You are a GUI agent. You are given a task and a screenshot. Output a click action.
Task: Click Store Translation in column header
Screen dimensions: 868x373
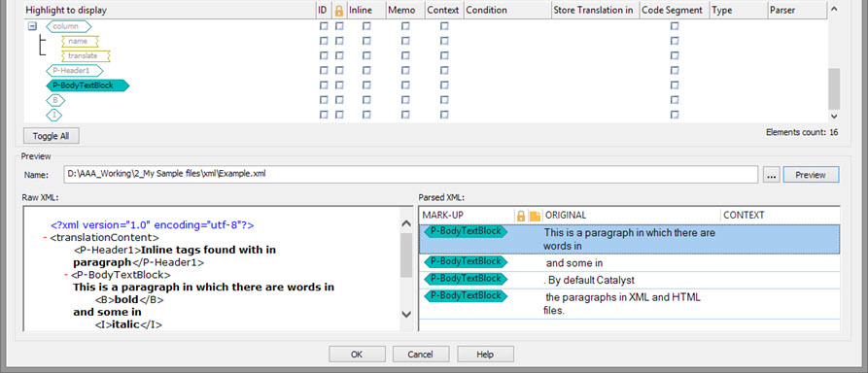click(596, 10)
